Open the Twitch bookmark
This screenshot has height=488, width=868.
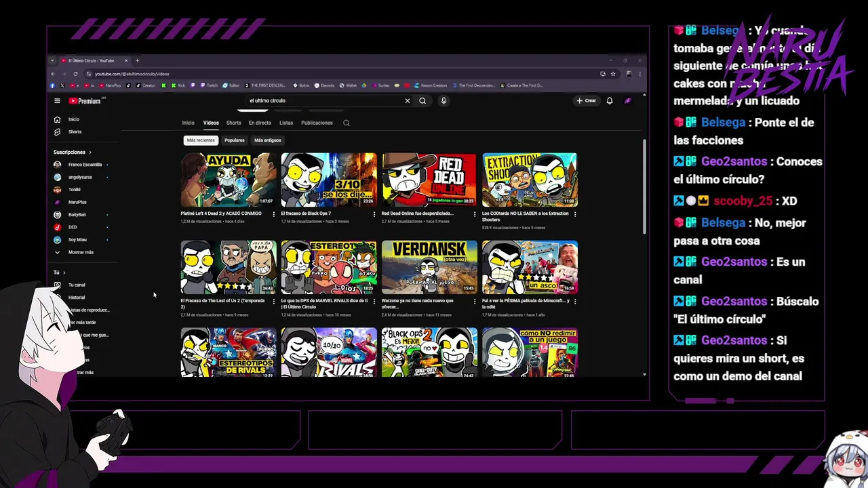point(209,85)
